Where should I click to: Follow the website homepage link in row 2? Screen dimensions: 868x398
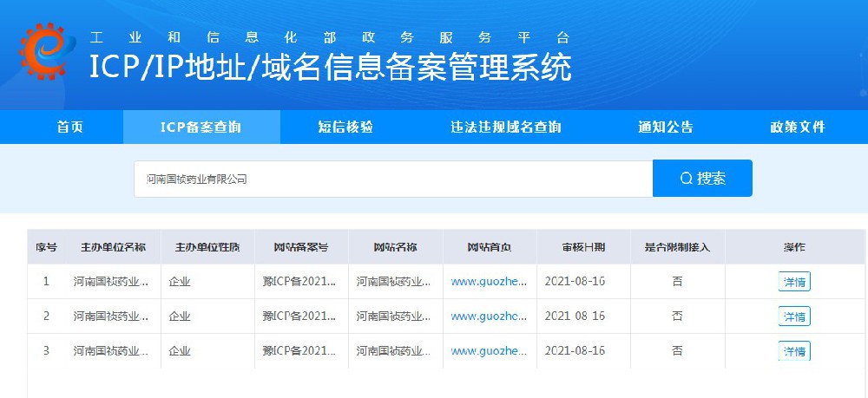coord(490,316)
